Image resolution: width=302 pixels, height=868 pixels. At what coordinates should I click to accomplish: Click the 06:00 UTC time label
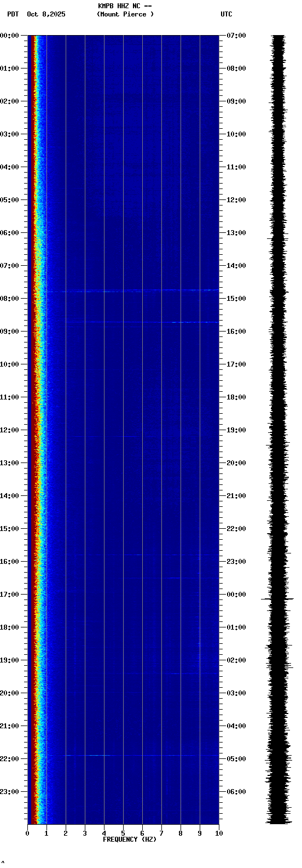pyautogui.click(x=236, y=792)
